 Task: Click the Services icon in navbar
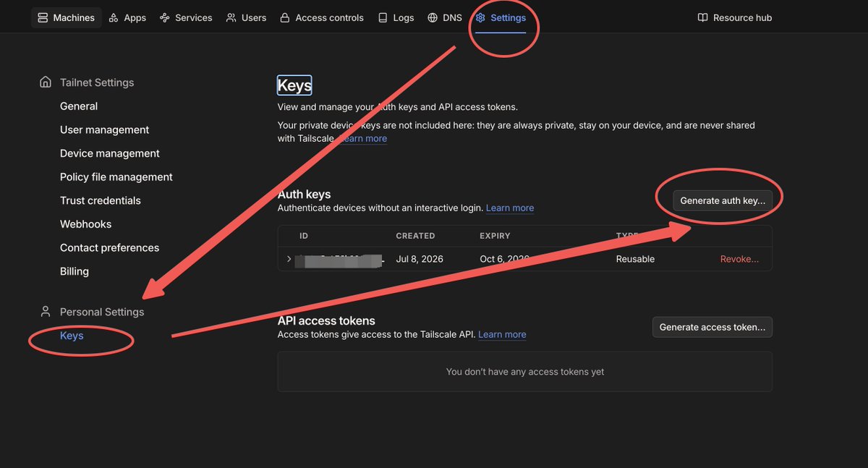pos(165,17)
